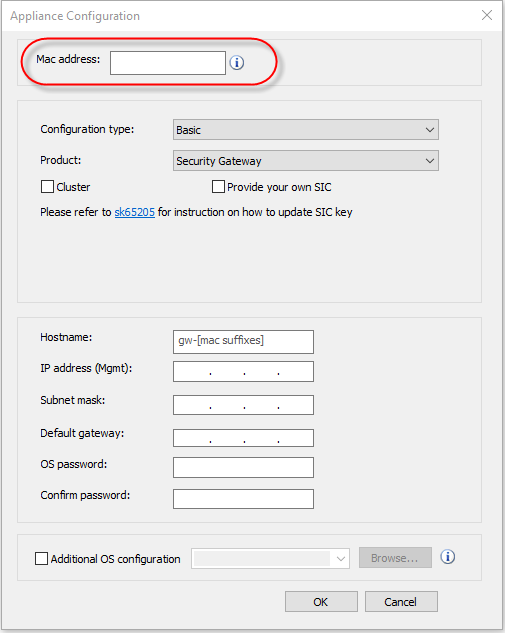Expand the Product dropdown showing Security Gateway
Image resolution: width=505 pixels, height=633 pixels.
tap(306, 161)
